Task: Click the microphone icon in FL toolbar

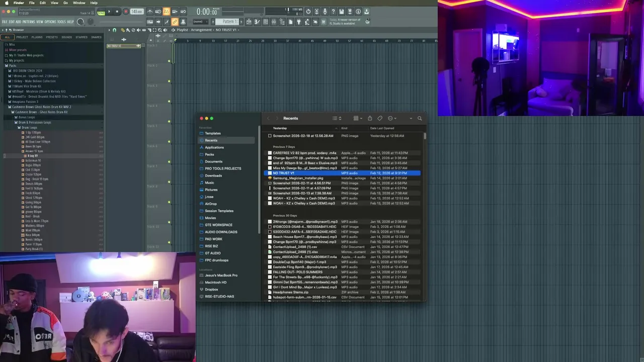Action: coord(325,12)
